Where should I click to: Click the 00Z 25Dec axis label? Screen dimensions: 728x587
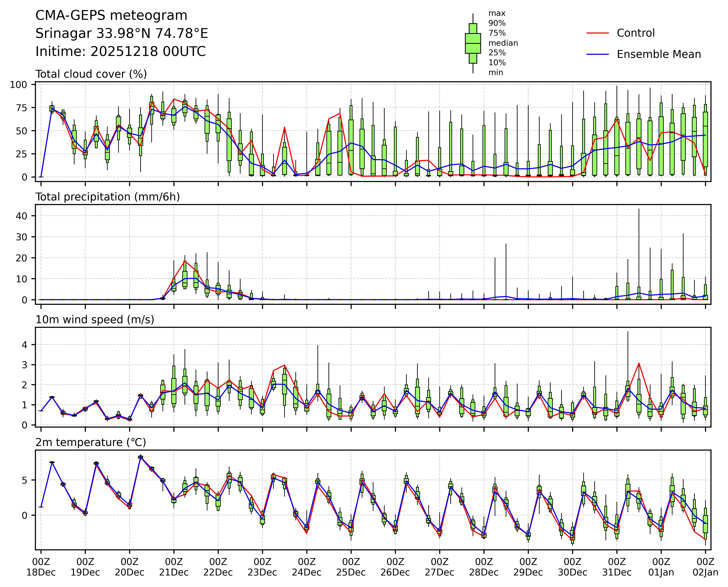[x=351, y=567]
